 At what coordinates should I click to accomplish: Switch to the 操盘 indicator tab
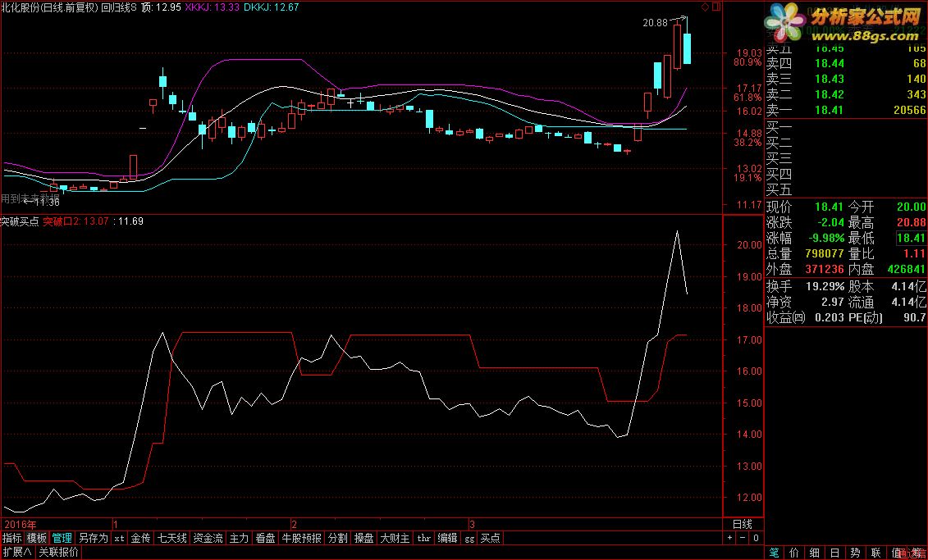(364, 538)
